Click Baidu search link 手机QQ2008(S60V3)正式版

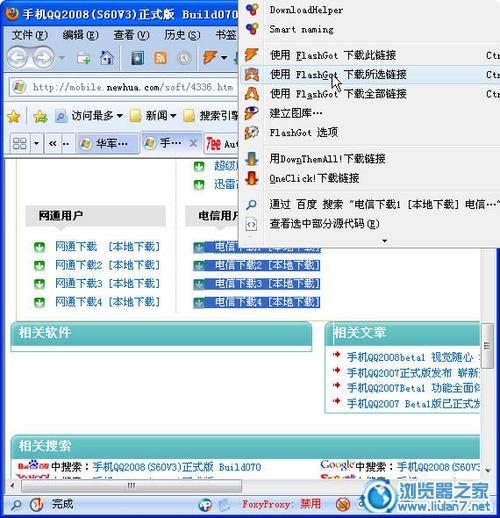(177, 467)
